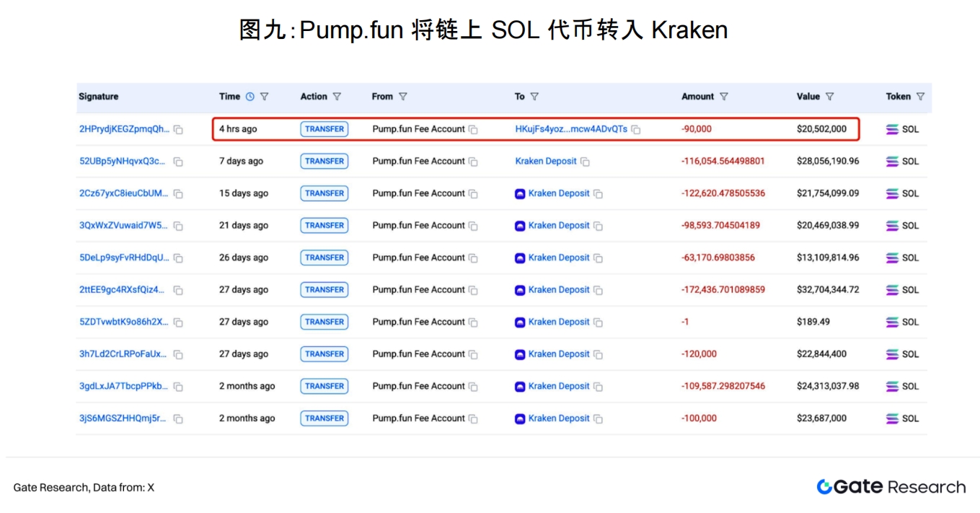Copy HKujFs4yoz...mcw4ADvQTs address
The image size is (980, 513).
pyautogui.click(x=635, y=130)
